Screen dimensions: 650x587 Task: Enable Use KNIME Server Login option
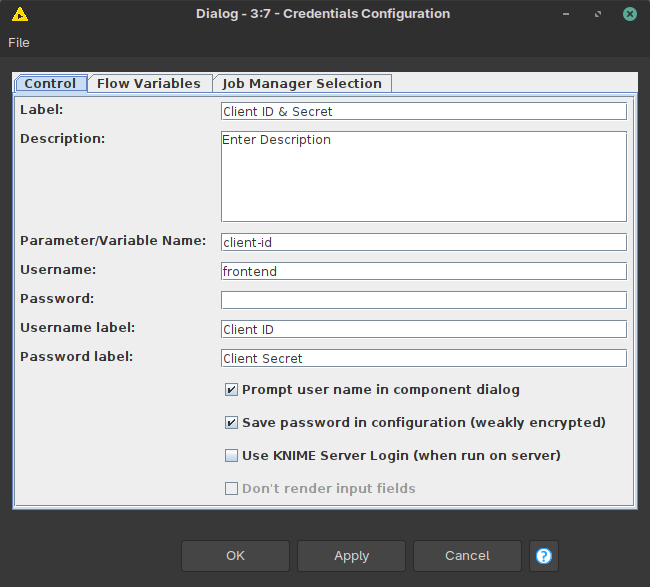[x=232, y=456]
